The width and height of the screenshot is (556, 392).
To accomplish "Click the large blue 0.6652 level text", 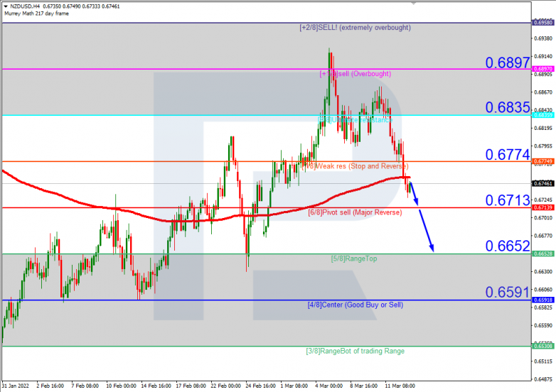I will [508, 246].
